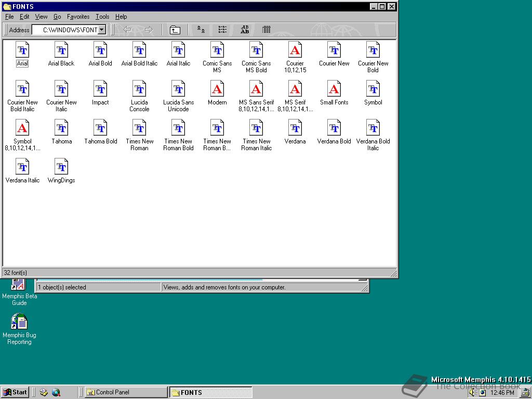Open the File menu

9,17
